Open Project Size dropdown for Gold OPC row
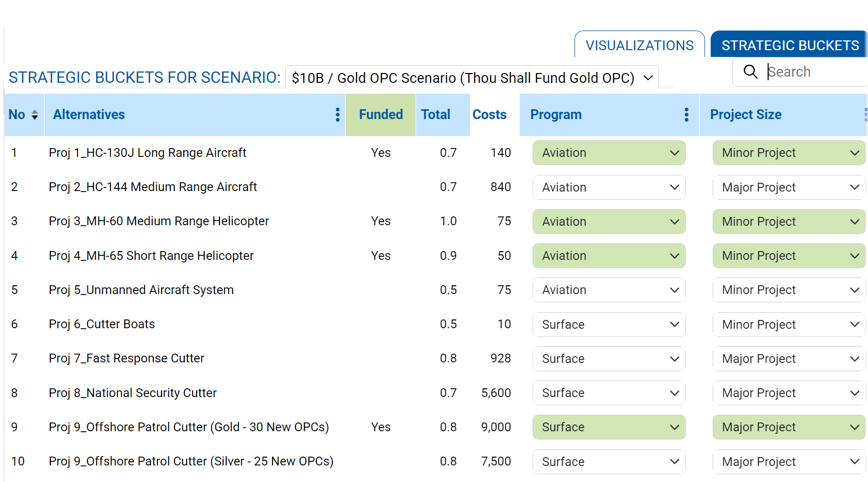The width and height of the screenshot is (868, 482). coord(789,427)
